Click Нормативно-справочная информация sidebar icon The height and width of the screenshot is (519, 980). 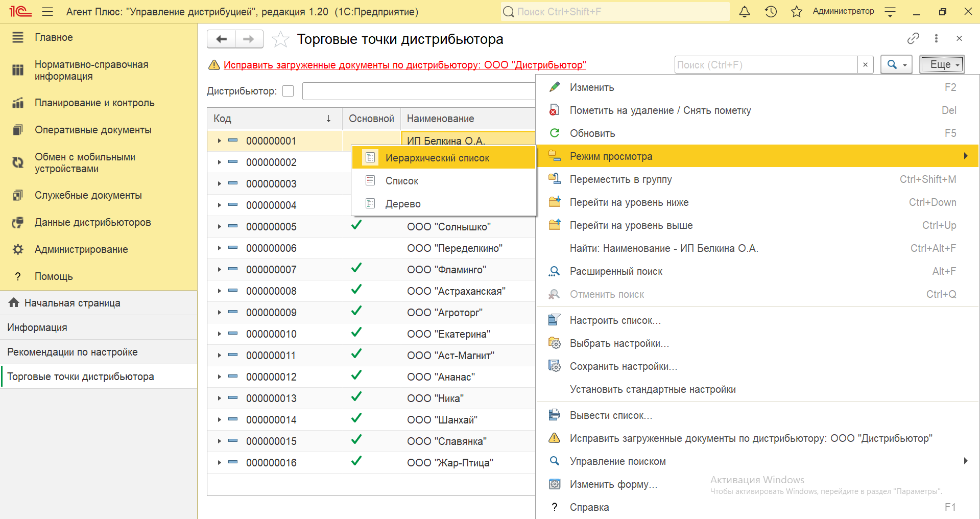click(x=18, y=70)
